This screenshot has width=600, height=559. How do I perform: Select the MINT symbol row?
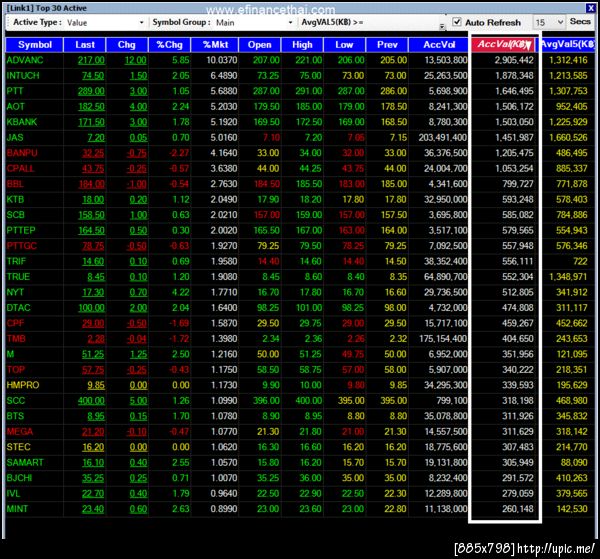point(300,509)
